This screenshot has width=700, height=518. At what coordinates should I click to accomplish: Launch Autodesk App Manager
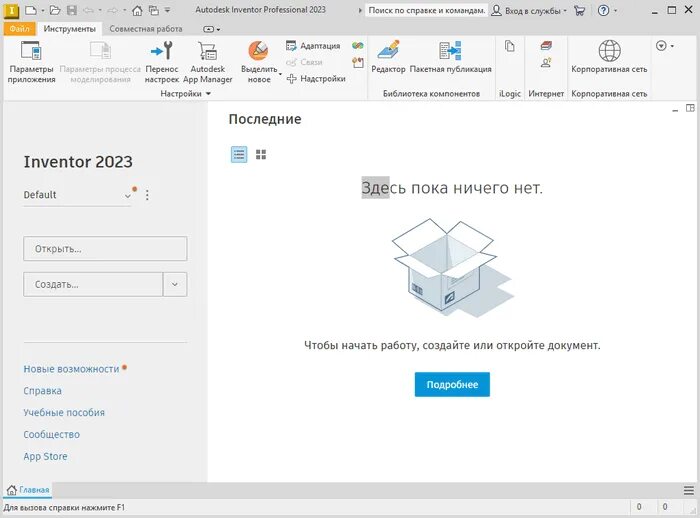208,62
